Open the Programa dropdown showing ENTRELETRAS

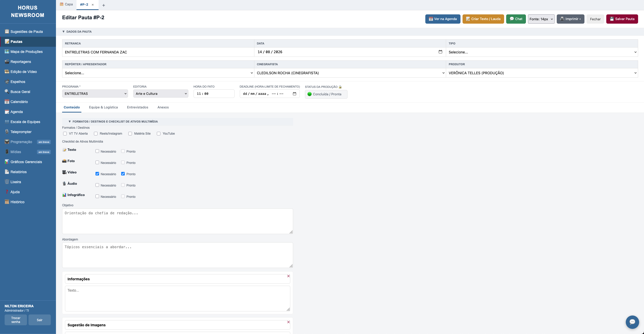[x=95, y=94]
